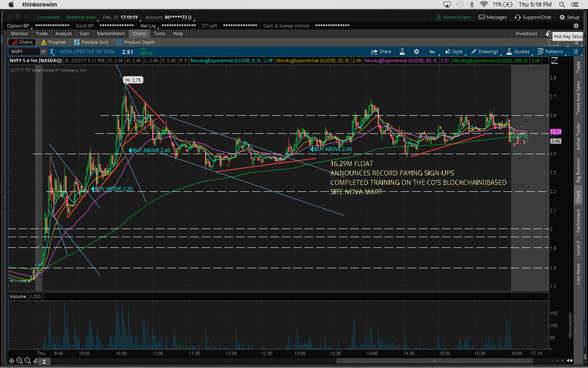Image resolution: width=588 pixels, height=368 pixels.
Task: Toggle the Times And Sales side panel
Action: [x=578, y=98]
